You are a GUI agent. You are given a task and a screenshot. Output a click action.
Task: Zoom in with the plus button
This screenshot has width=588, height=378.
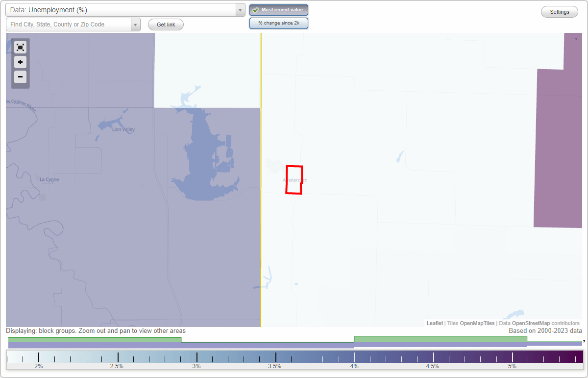point(20,62)
